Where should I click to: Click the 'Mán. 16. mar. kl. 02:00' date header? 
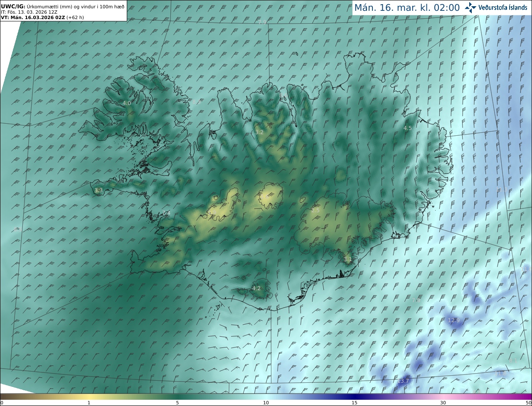[x=406, y=7]
